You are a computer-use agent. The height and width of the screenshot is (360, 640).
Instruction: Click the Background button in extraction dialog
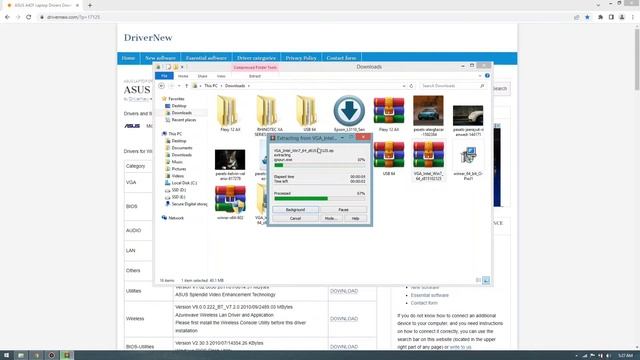(295, 209)
